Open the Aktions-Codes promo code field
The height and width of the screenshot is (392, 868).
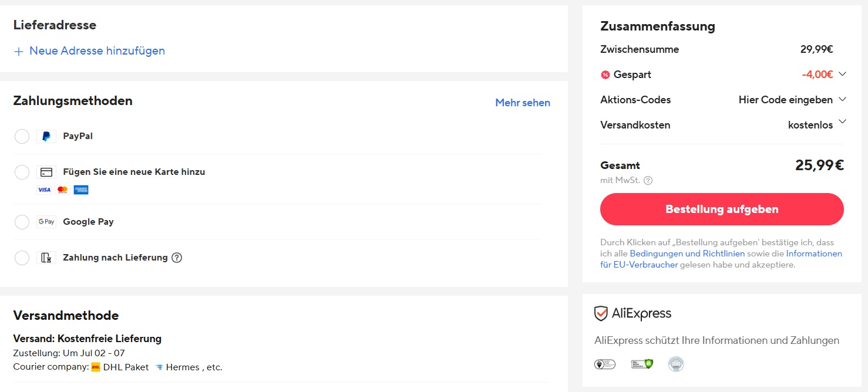tap(843, 99)
